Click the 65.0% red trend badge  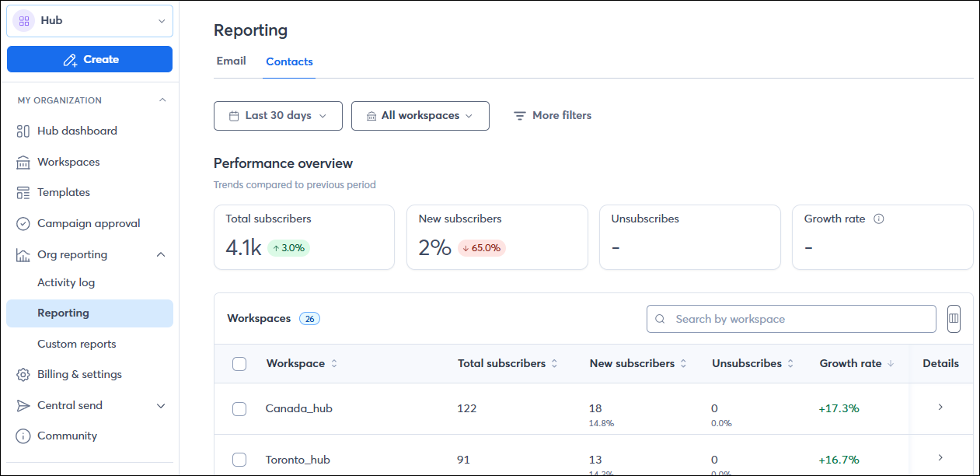tap(482, 248)
